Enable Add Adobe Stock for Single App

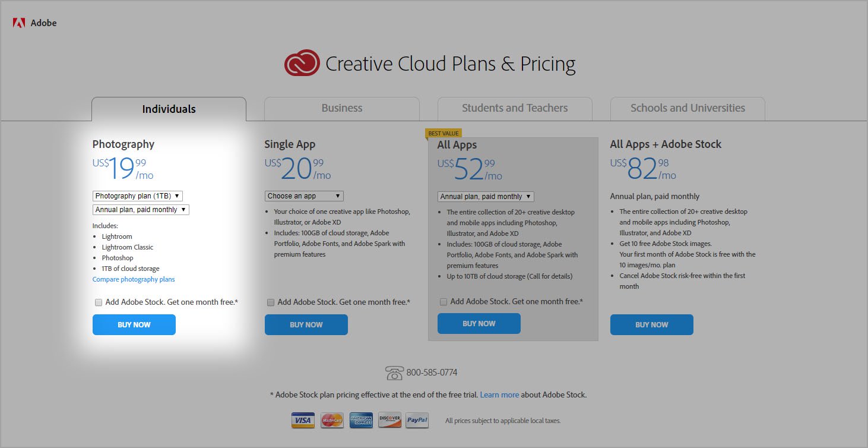click(x=271, y=302)
